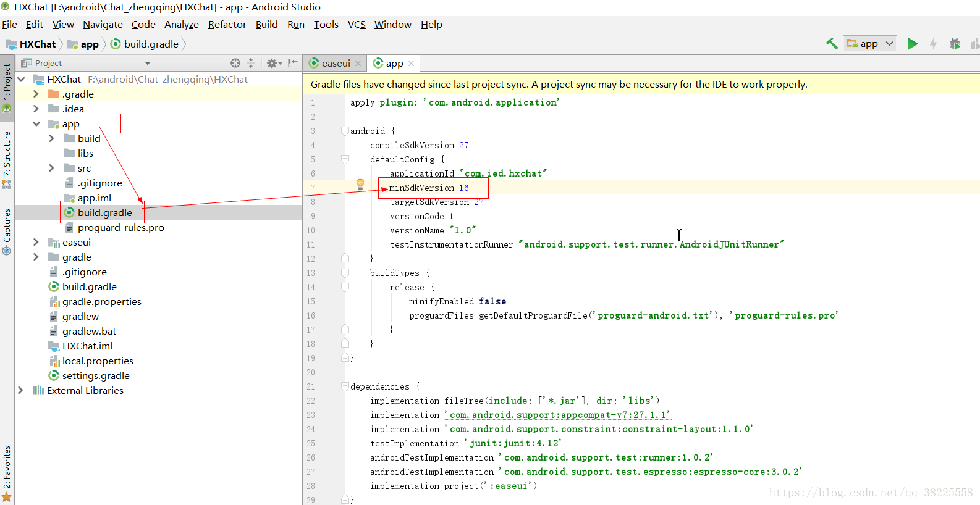Expand the .gradle folder

point(36,94)
